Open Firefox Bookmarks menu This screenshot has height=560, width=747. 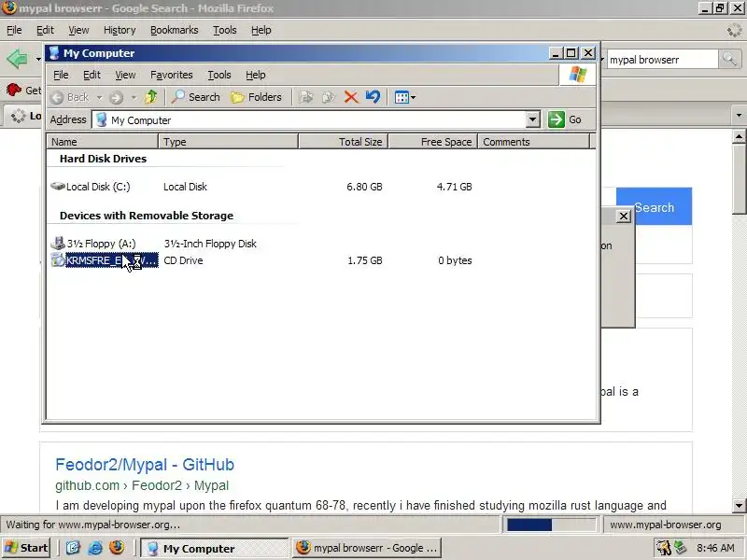(175, 30)
